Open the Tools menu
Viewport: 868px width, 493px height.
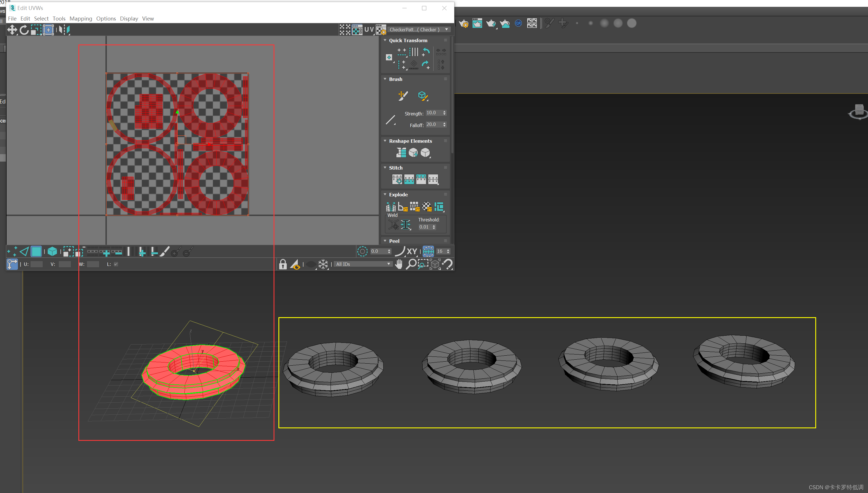[x=59, y=19]
